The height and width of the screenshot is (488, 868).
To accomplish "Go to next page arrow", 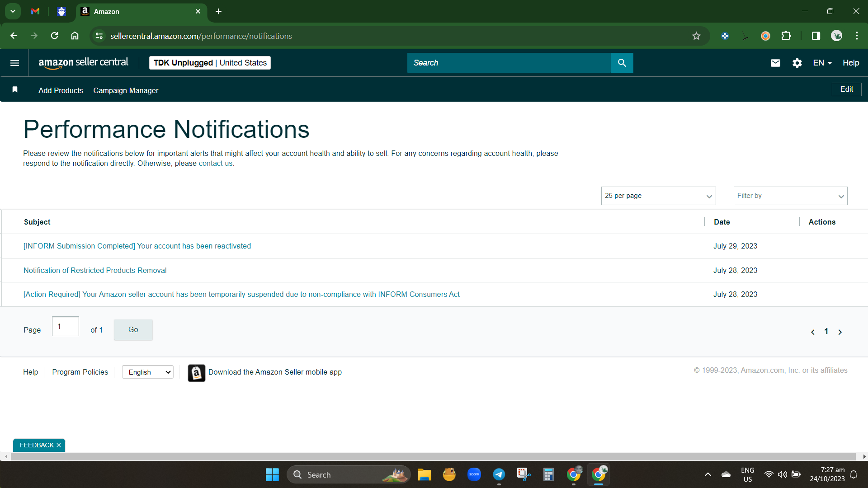I will point(840,332).
